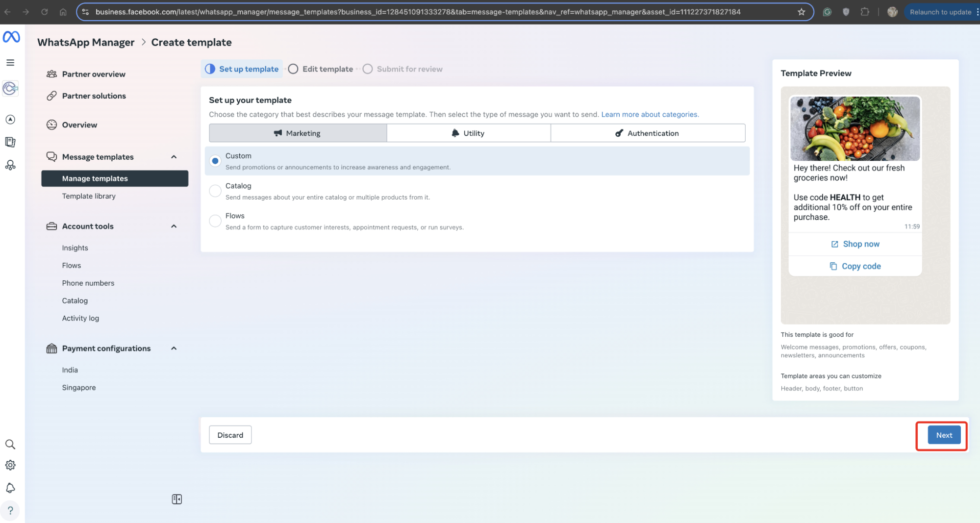Open Overview in sidebar

(x=79, y=125)
